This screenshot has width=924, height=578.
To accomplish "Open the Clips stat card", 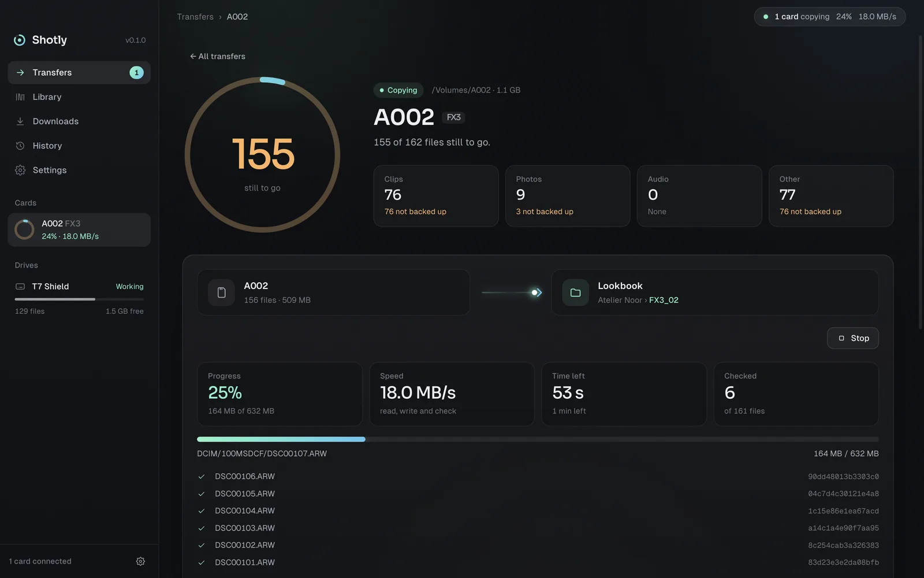I will [x=436, y=196].
